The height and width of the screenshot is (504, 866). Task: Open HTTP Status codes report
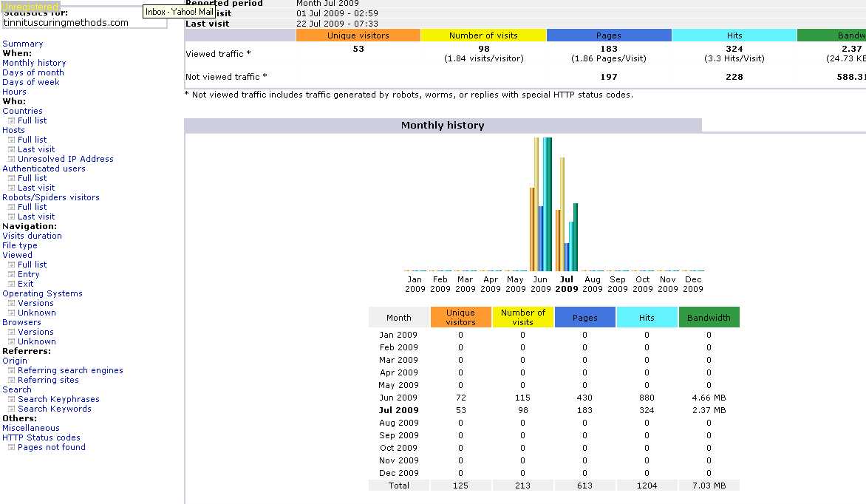[41, 437]
